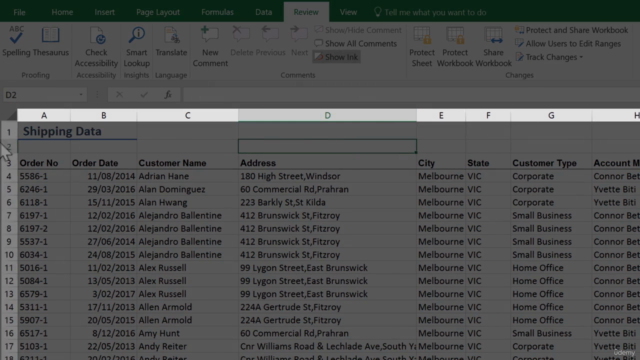The height and width of the screenshot is (360, 640).
Task: Click the formula bar Cancel X icon
Action: click(x=119, y=95)
